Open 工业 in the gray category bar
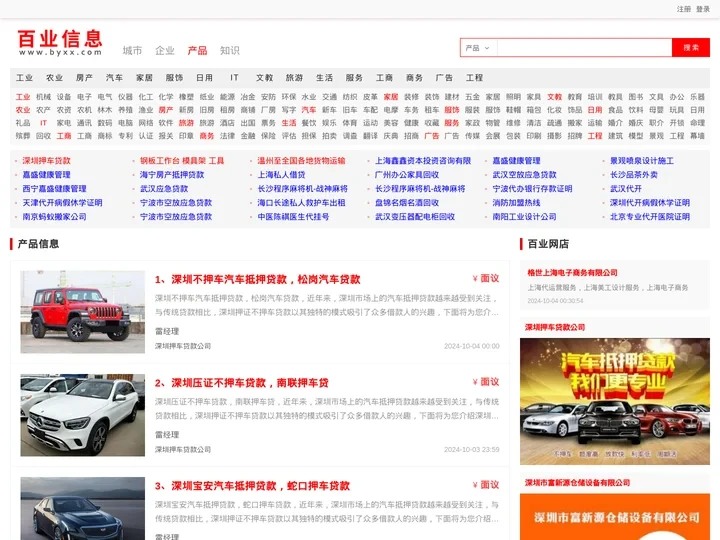Image resolution: width=720 pixels, height=540 pixels. tap(24, 78)
